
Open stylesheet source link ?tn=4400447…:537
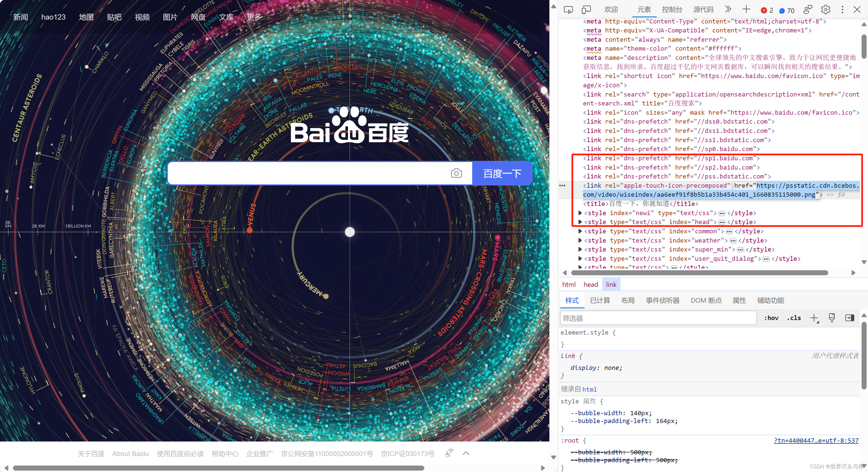coord(816,440)
